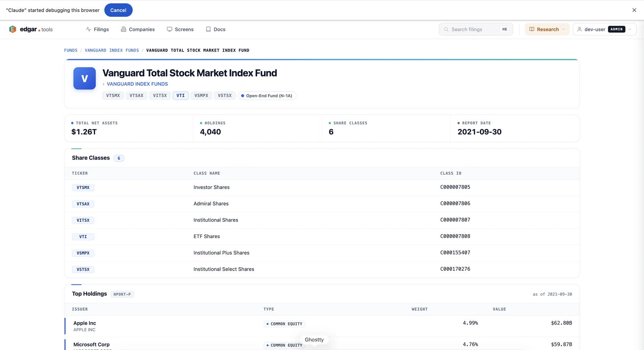Click the Screens monitor icon
The height and width of the screenshot is (350, 644).
coord(169,29)
